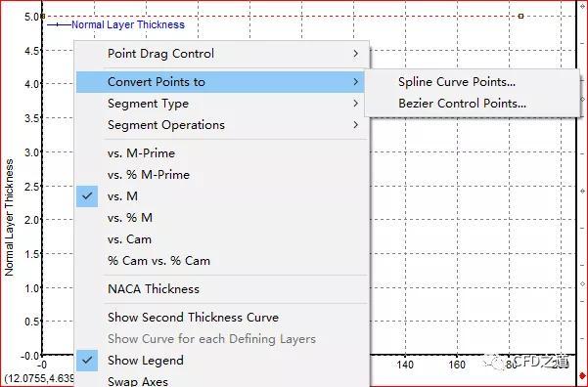Viewport: 588px width, 387px height.
Task: Click the Normal Layer Thickness axis title
Action: (9, 218)
